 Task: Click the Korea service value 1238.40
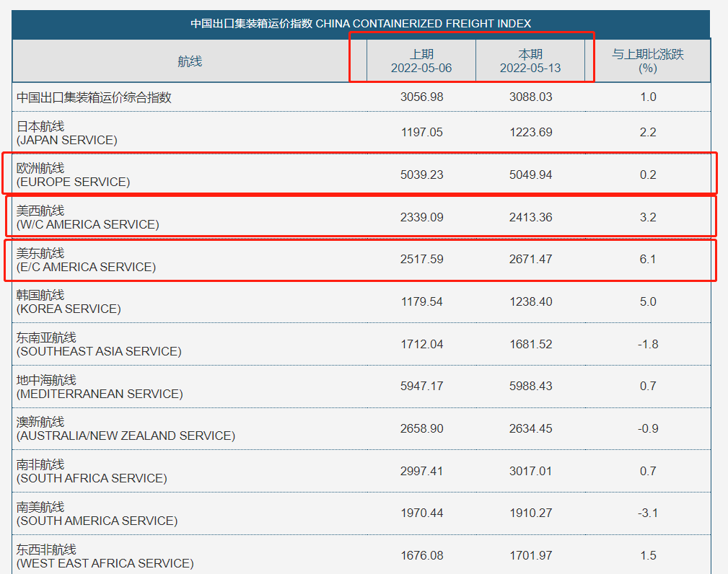[531, 301]
